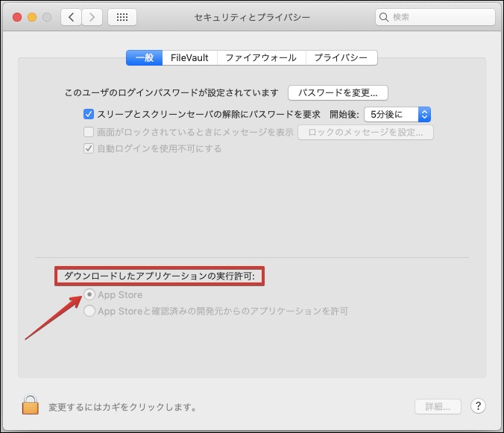Toggle 自動ログインを使用不可にする checkbox
The height and width of the screenshot is (433, 504).
[x=89, y=148]
